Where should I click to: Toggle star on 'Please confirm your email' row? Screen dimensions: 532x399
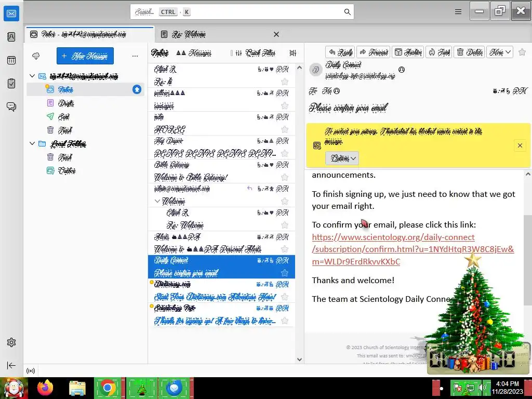(285, 273)
